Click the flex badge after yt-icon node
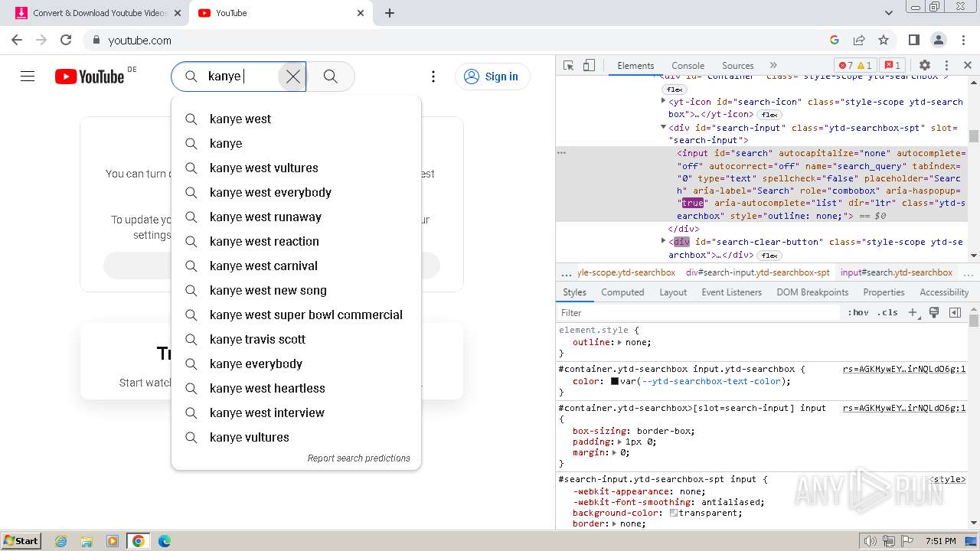This screenshot has height=551, width=980. click(x=769, y=115)
